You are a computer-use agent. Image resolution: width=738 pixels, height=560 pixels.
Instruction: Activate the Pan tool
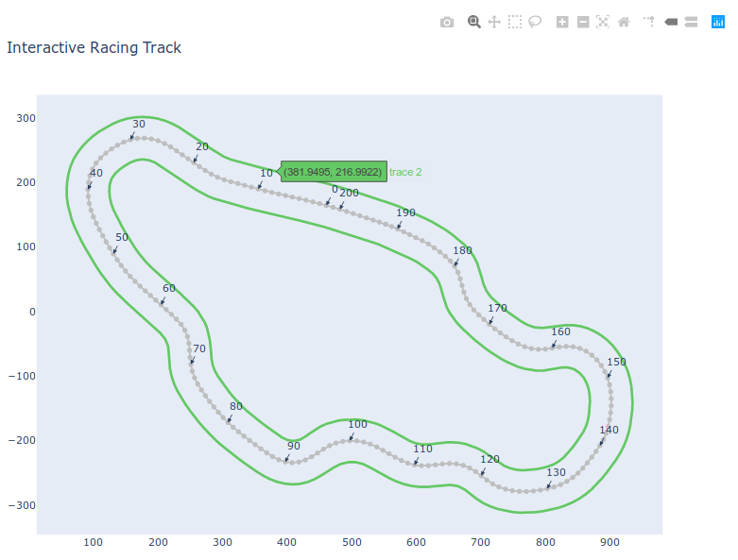point(494,22)
